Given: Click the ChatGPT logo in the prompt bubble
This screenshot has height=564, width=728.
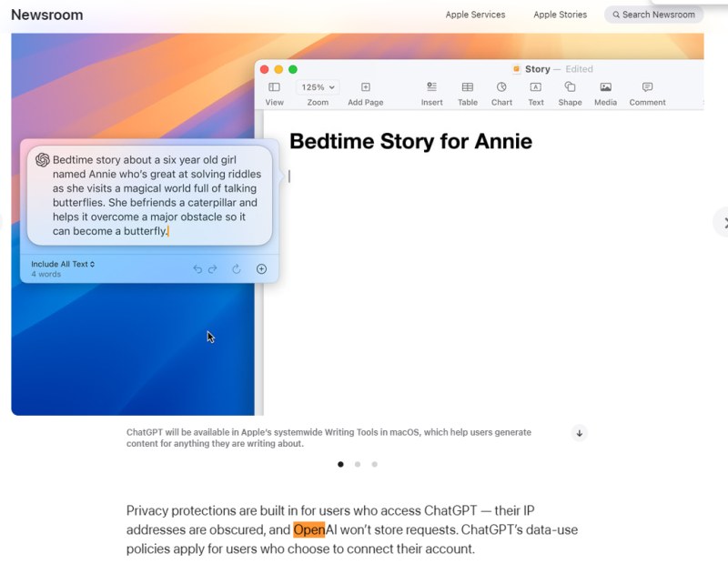Looking at the screenshot, I should click(42, 160).
